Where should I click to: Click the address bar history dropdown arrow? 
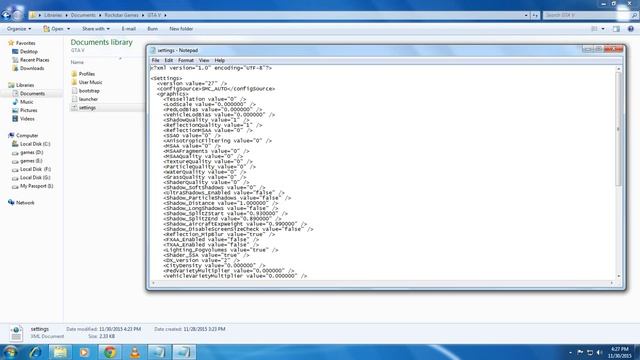526,15
